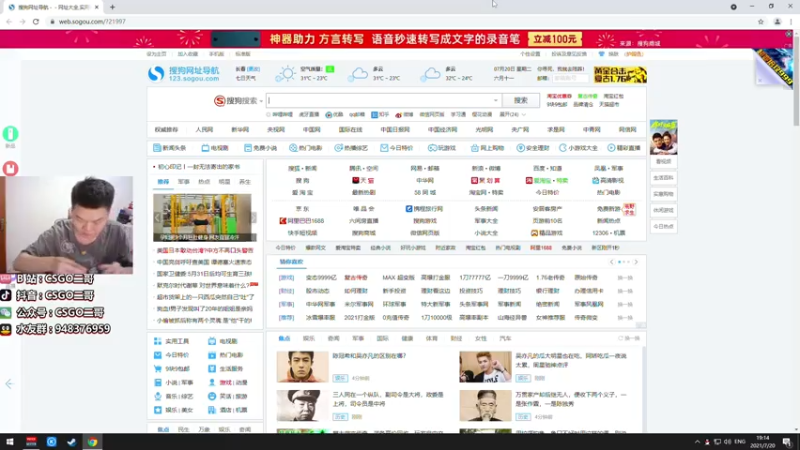Click the 9块9包邮 shopping cart icon
The height and width of the screenshot is (450, 800).
tap(158, 368)
